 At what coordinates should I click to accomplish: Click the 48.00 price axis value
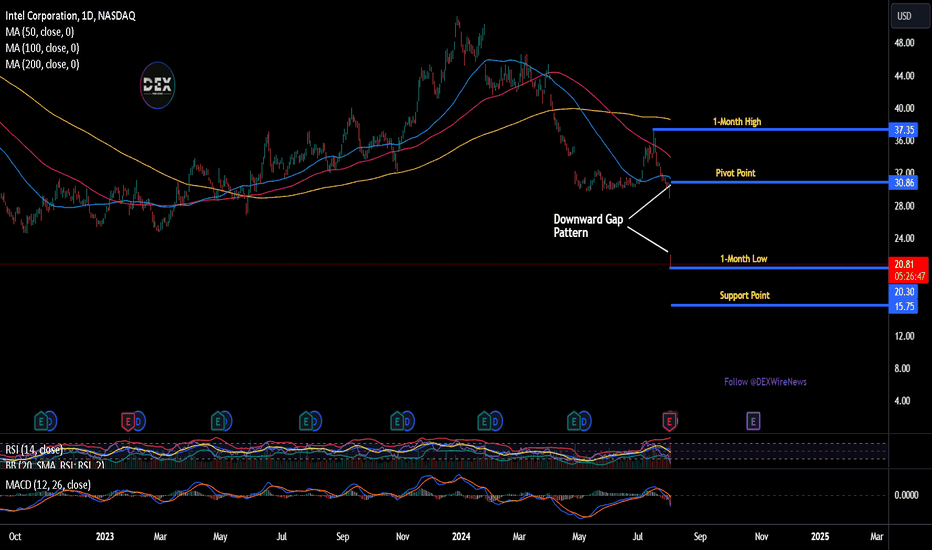(x=904, y=43)
